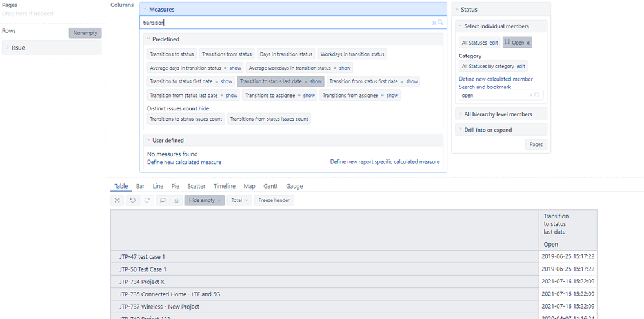The image size is (644, 319).
Task: Click edit next to All Statuses by category
Action: 521,66
